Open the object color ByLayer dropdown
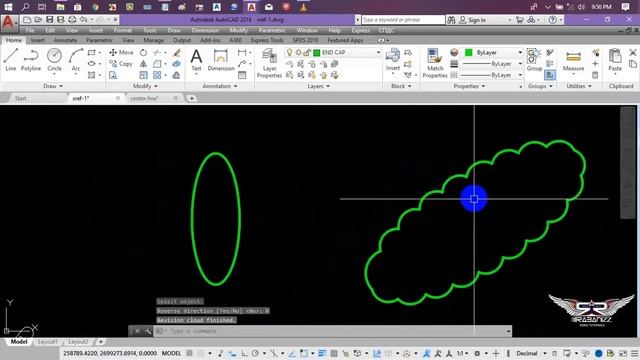This screenshot has height=360, width=640. pos(520,52)
